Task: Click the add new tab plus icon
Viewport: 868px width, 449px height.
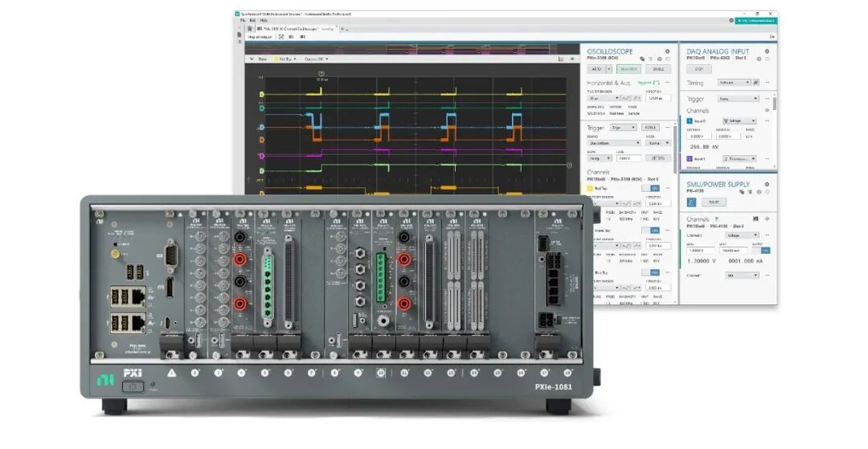Action: click(344, 28)
